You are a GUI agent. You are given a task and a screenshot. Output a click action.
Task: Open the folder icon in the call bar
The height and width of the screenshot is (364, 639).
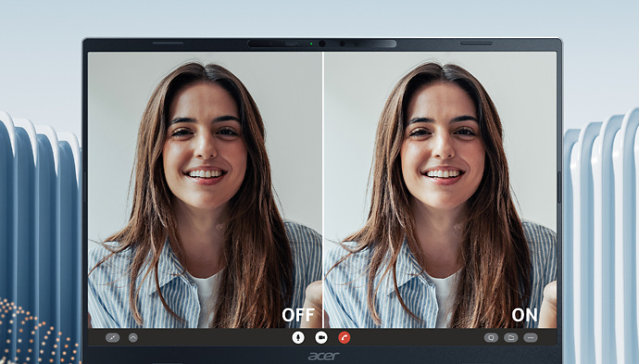click(x=510, y=337)
